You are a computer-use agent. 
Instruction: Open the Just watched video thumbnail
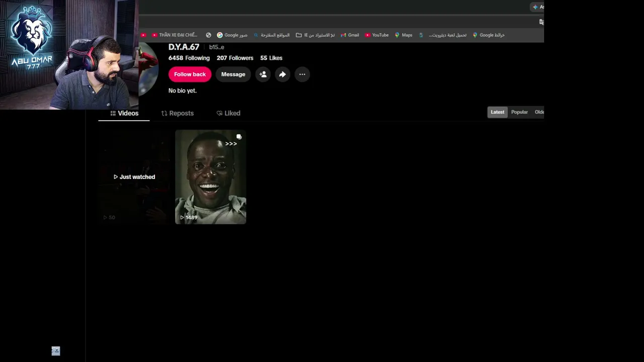pos(134,177)
